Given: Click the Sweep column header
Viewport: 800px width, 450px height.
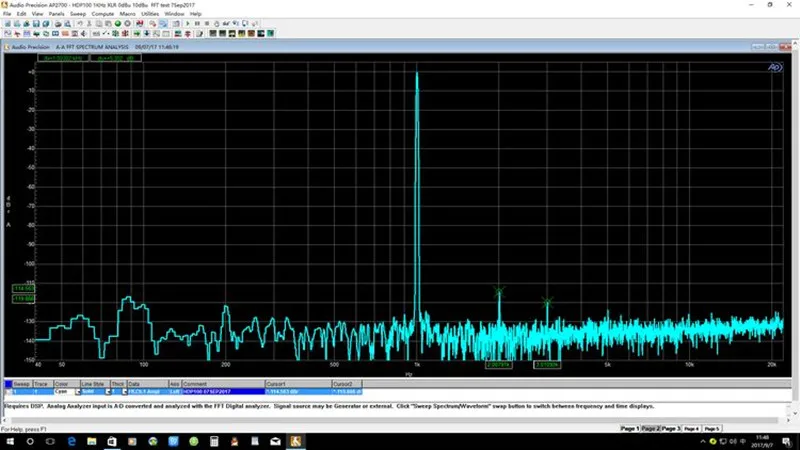Looking at the screenshot, I should pos(22,384).
